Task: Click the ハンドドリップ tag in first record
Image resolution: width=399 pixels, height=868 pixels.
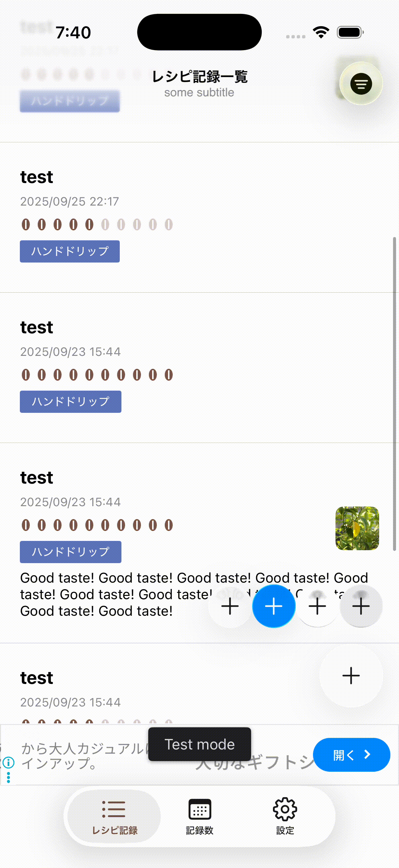Action: coord(70,251)
